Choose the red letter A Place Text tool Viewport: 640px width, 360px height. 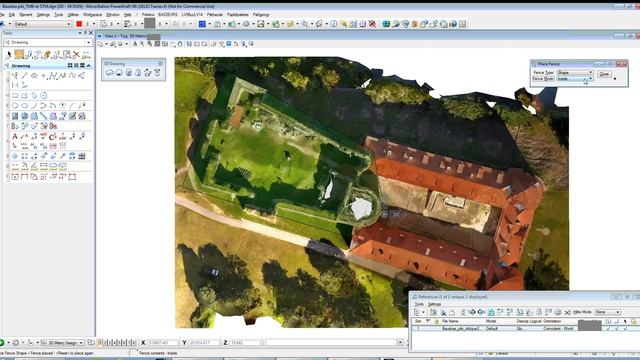pos(15,136)
